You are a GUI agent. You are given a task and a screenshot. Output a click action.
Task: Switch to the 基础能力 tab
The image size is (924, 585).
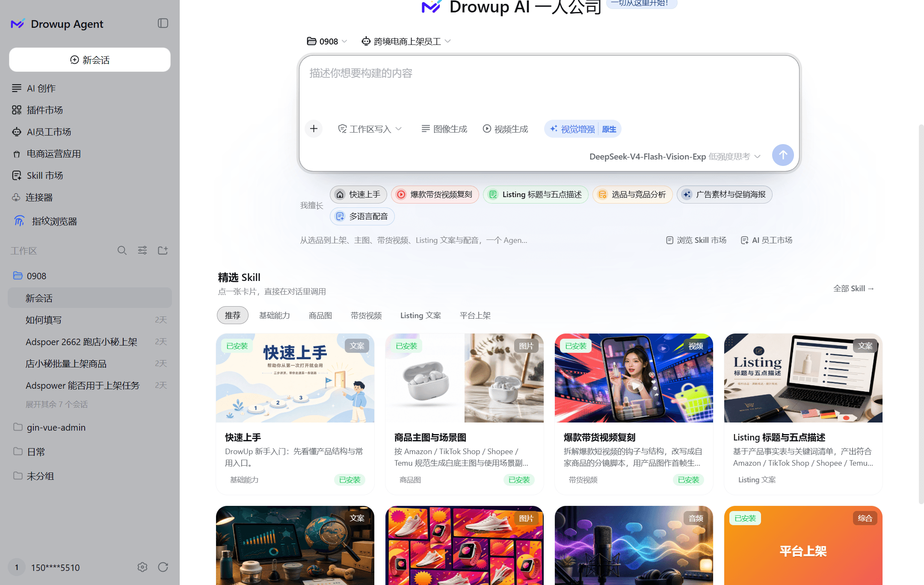[275, 316]
